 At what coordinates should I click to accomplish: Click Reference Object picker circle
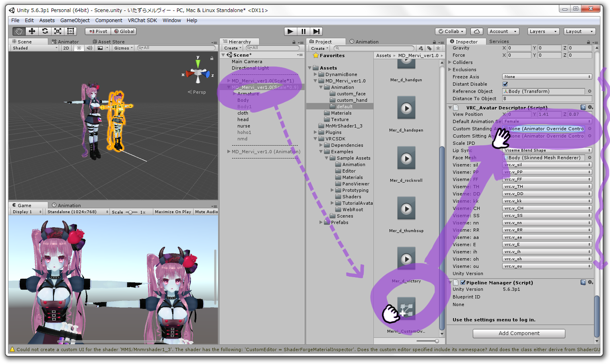589,91
